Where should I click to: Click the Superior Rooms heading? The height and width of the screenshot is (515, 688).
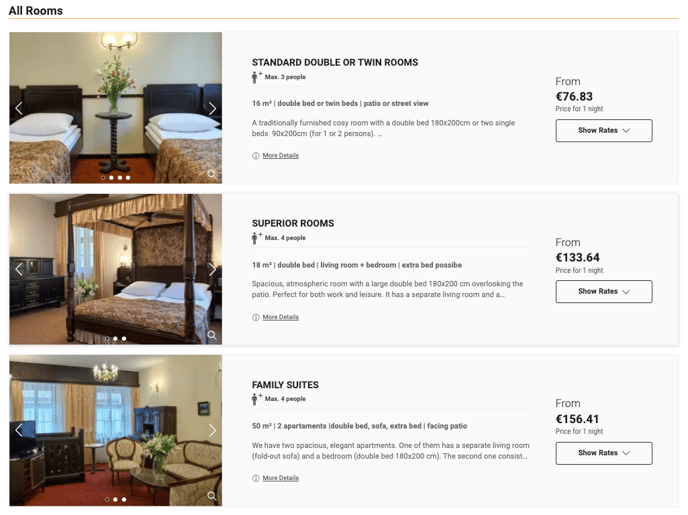[x=293, y=223]
